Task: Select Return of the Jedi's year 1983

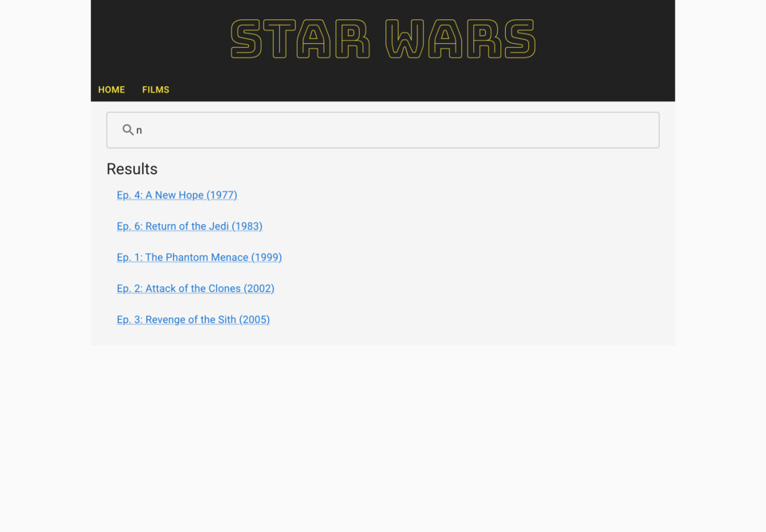Action: pos(247,226)
